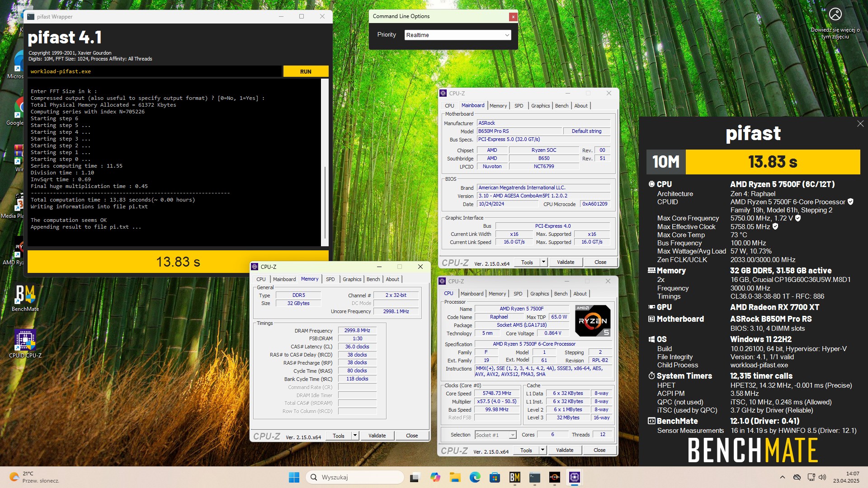Image resolution: width=868 pixels, height=488 pixels.
Task: Click the Uncore Frequency value 2998.1 MHz
Action: pyautogui.click(x=396, y=311)
